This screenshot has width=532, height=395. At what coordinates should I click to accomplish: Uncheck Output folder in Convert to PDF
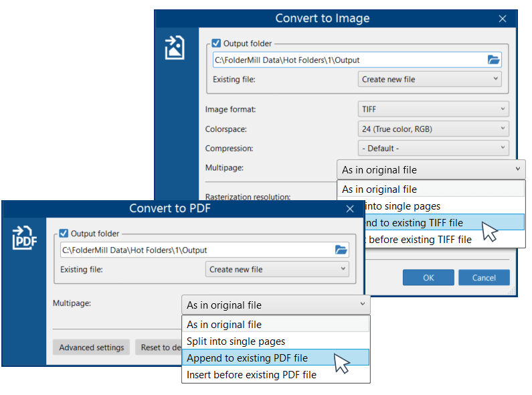point(64,234)
